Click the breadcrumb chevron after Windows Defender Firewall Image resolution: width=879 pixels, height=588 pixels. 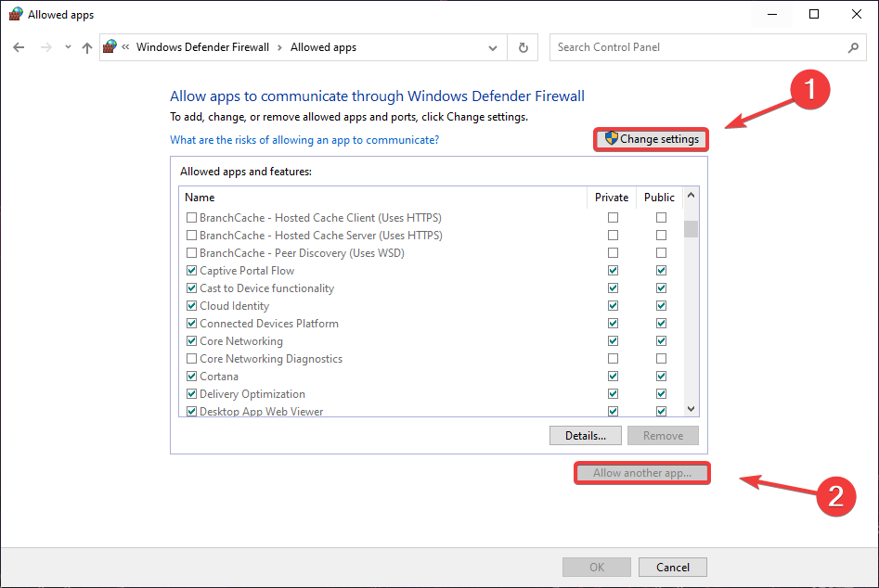pos(281,47)
